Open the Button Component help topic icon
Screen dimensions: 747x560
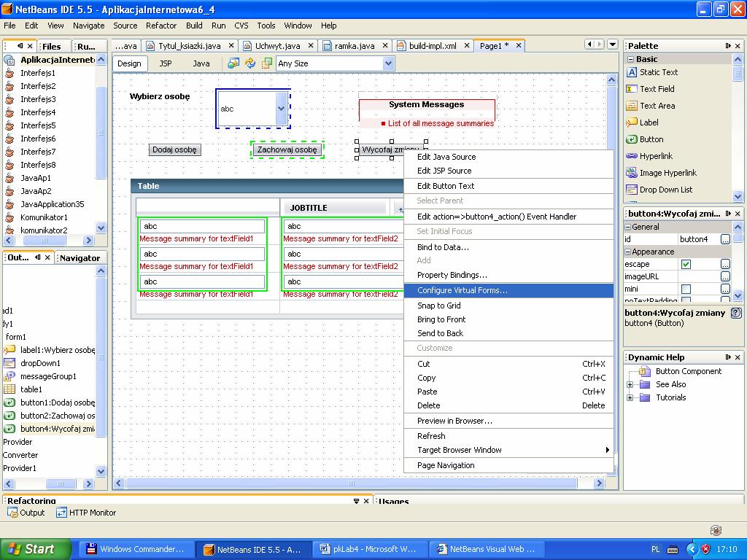[x=644, y=371]
